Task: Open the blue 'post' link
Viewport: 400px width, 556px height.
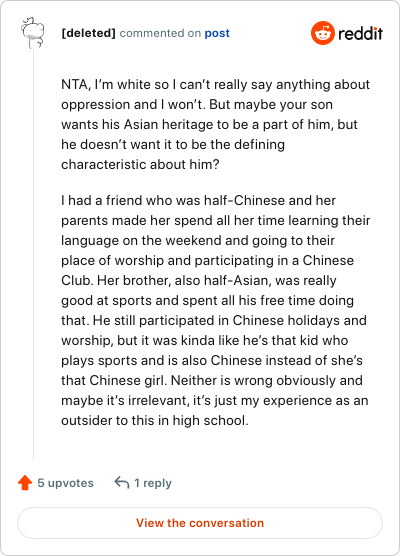Action: 217,33
